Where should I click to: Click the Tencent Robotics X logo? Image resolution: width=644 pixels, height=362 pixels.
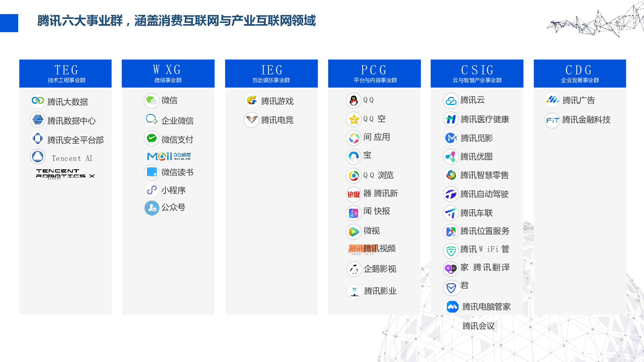click(65, 173)
